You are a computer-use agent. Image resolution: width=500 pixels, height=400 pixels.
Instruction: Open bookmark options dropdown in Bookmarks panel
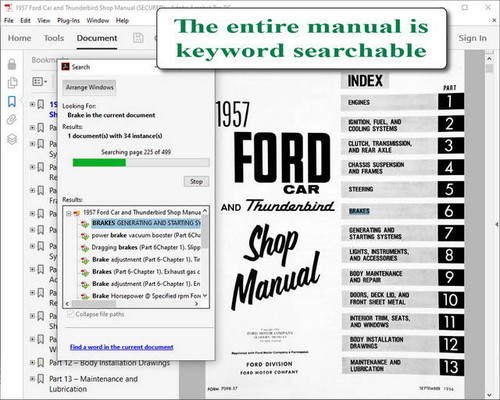point(40,81)
